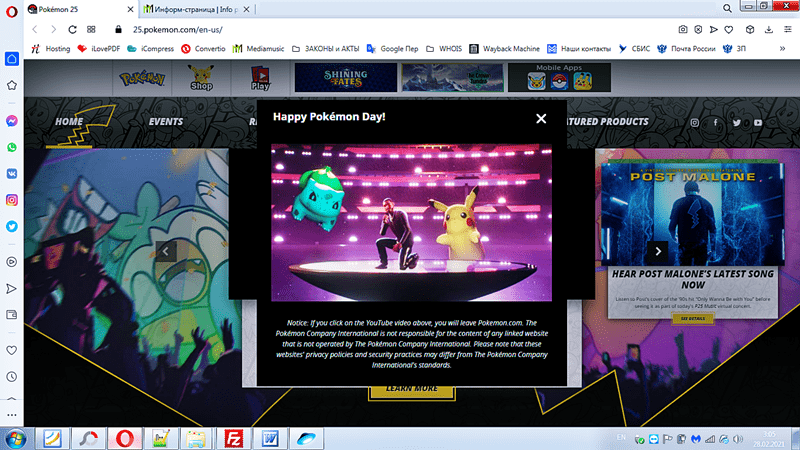Select EVENTS navigation item
The image size is (800, 450).
(166, 121)
